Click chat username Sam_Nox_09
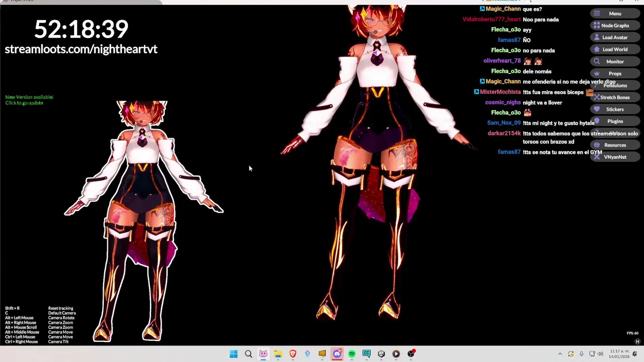The image size is (644, 362). click(504, 123)
